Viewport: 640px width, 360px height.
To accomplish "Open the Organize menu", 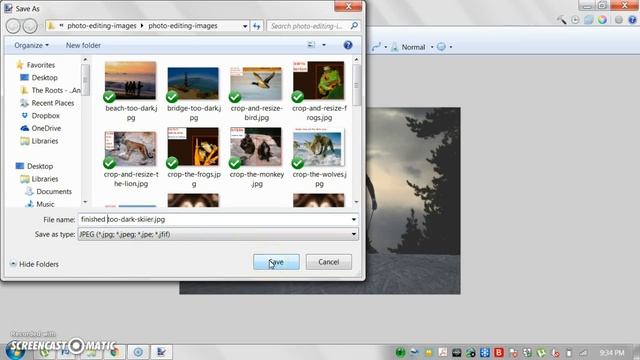I will [31, 45].
